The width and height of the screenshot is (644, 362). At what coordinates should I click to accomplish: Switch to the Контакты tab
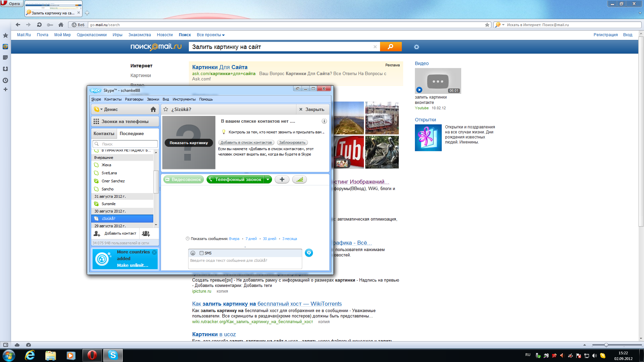[104, 133]
